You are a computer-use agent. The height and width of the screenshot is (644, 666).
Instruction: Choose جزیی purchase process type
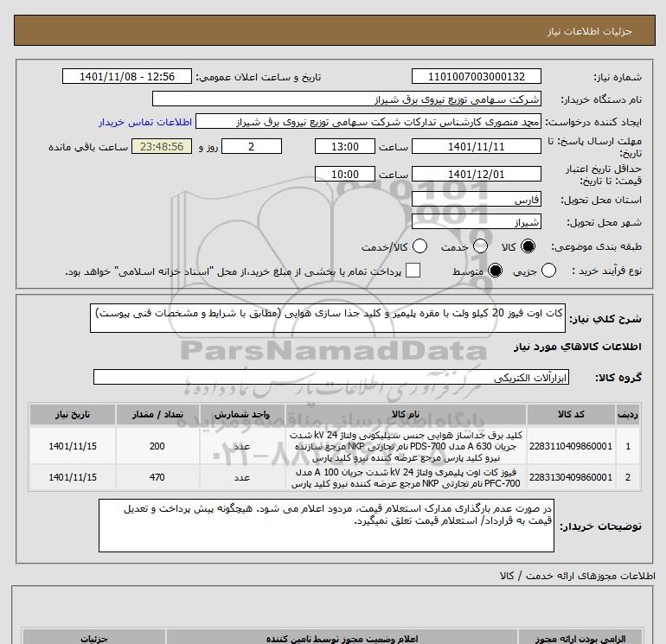tap(548, 271)
